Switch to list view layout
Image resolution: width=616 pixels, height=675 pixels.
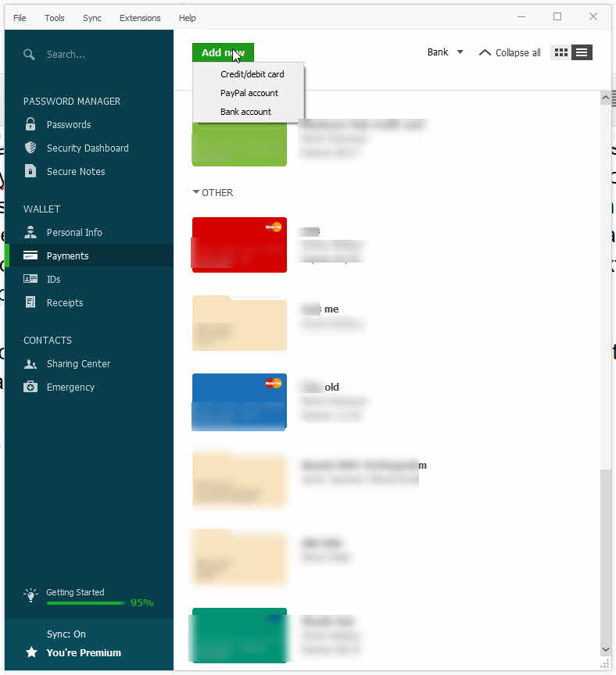pos(582,52)
